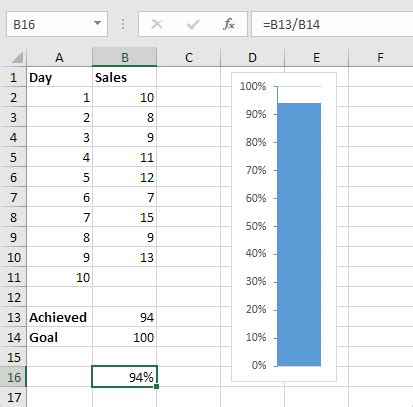Select the Day header cell
Image resolution: width=413 pixels, height=407 pixels.
click(59, 77)
